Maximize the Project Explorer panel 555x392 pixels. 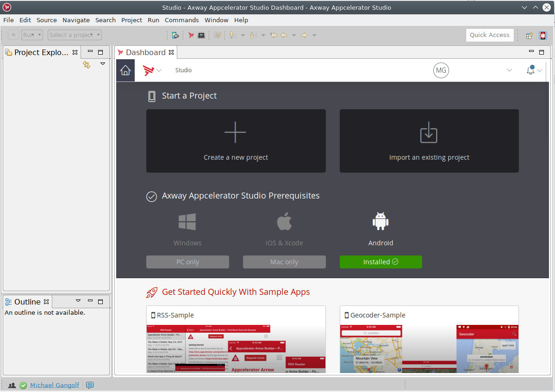coord(100,52)
